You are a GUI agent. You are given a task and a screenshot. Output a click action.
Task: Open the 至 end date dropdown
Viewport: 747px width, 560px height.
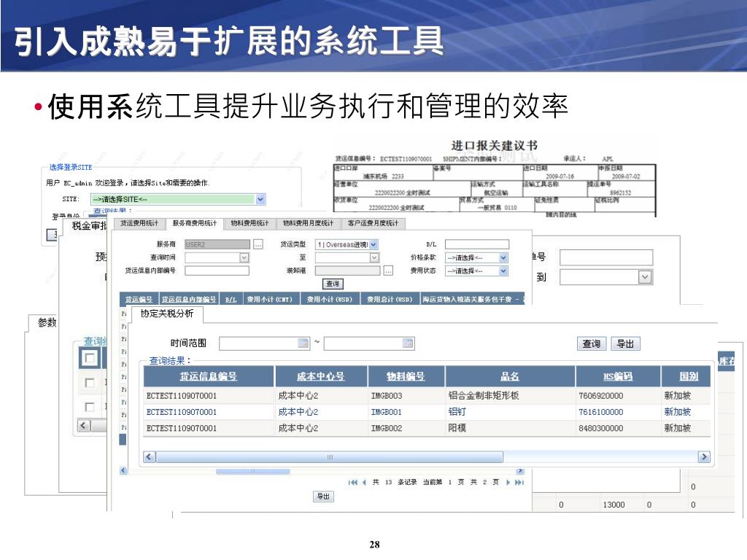374,257
